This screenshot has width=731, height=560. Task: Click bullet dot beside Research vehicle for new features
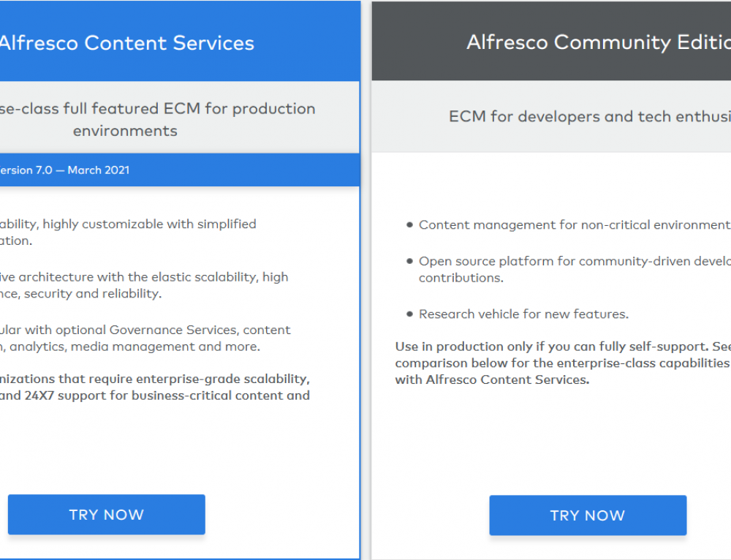[x=409, y=314]
